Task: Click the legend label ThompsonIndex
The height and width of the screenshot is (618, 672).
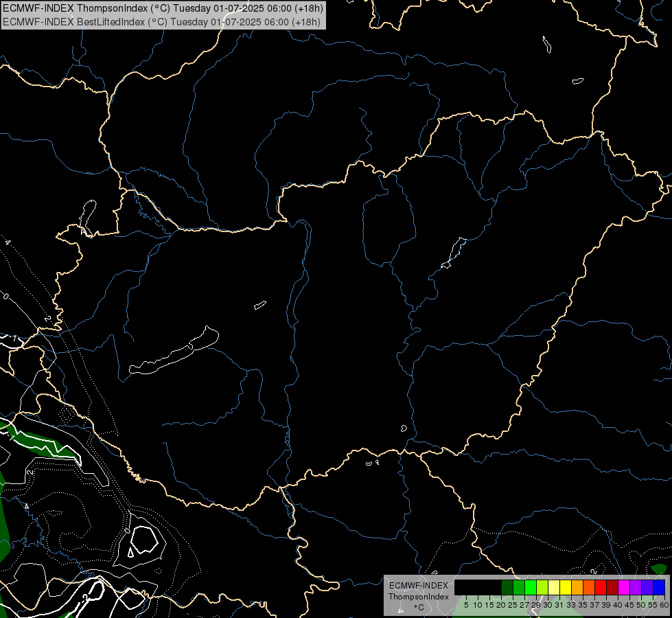Action: pos(419,597)
